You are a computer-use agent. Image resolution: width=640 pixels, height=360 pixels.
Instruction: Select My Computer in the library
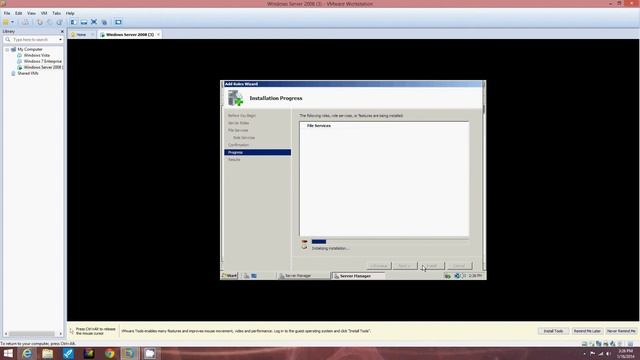(x=29, y=49)
